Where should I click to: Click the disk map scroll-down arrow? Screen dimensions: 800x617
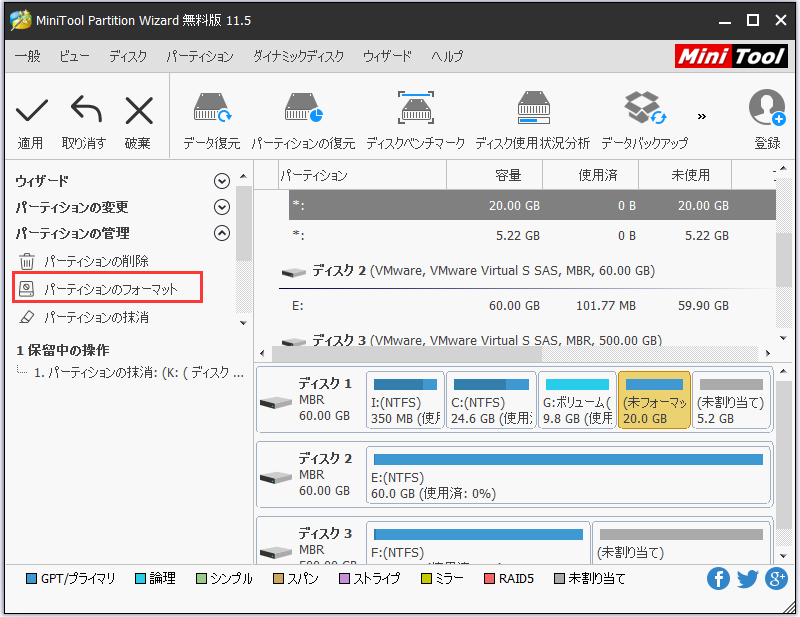pyautogui.click(x=784, y=556)
